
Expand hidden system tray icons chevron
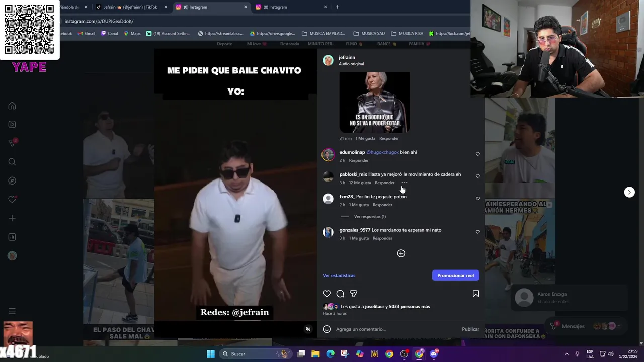tap(566, 354)
